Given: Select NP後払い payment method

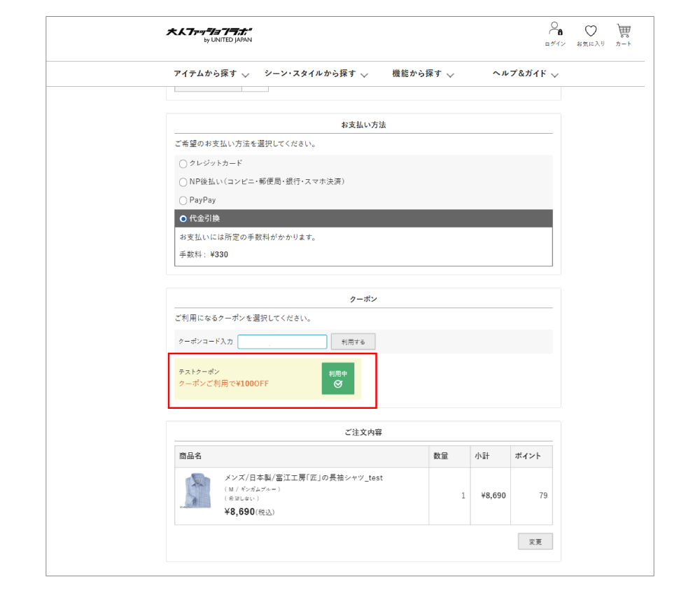Looking at the screenshot, I should click(x=183, y=182).
